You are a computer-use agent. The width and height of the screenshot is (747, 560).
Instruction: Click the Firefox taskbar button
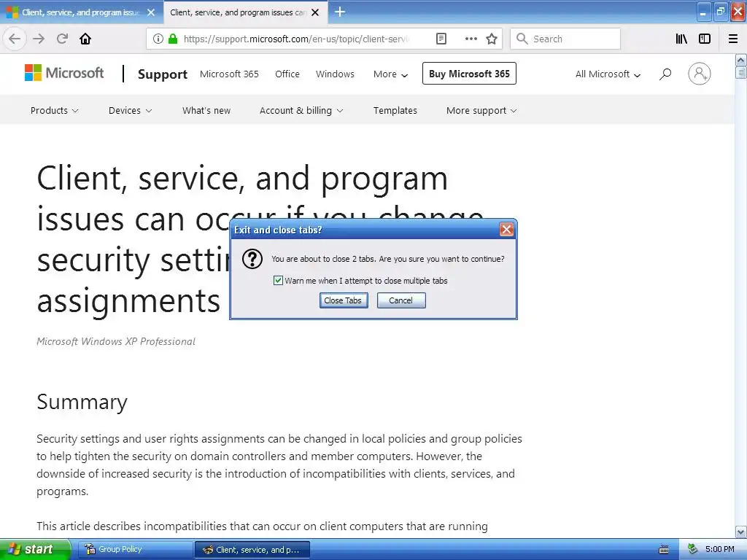[252, 550]
